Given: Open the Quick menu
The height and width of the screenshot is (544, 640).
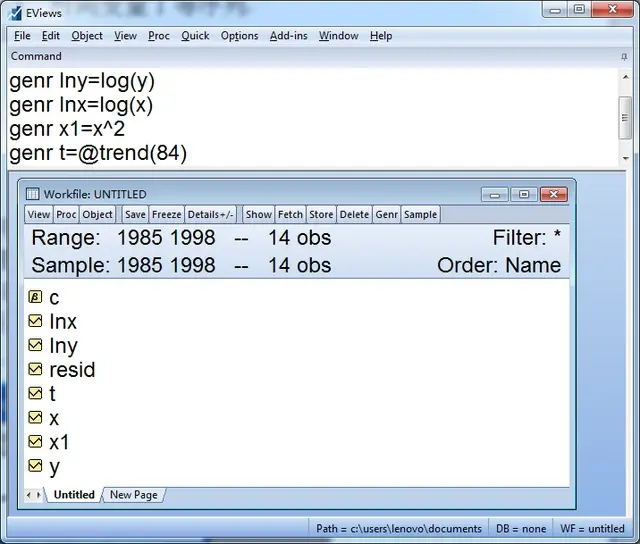Looking at the screenshot, I should pos(195,35).
